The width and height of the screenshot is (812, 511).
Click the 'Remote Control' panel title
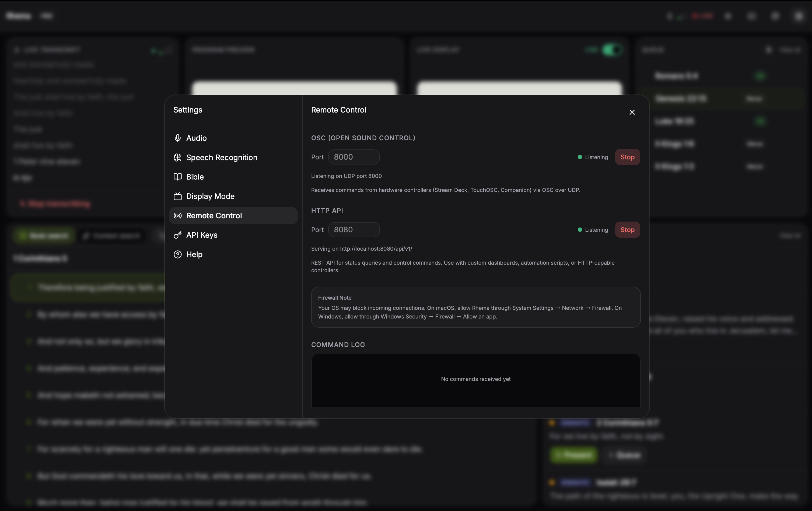(x=339, y=110)
